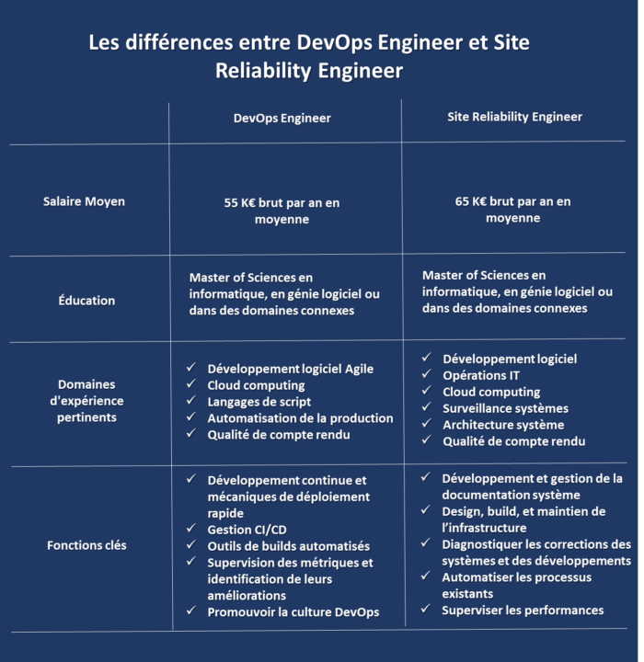Click the checkmark beside 'Langages de script'
This screenshot has width=644, height=662.
pyautogui.click(x=191, y=400)
